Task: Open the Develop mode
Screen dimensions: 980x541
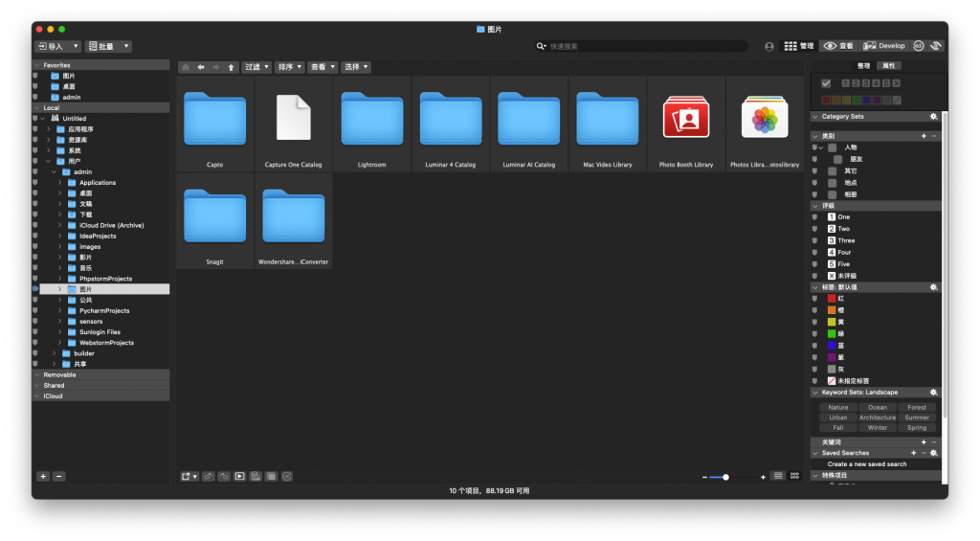Action: pos(883,46)
